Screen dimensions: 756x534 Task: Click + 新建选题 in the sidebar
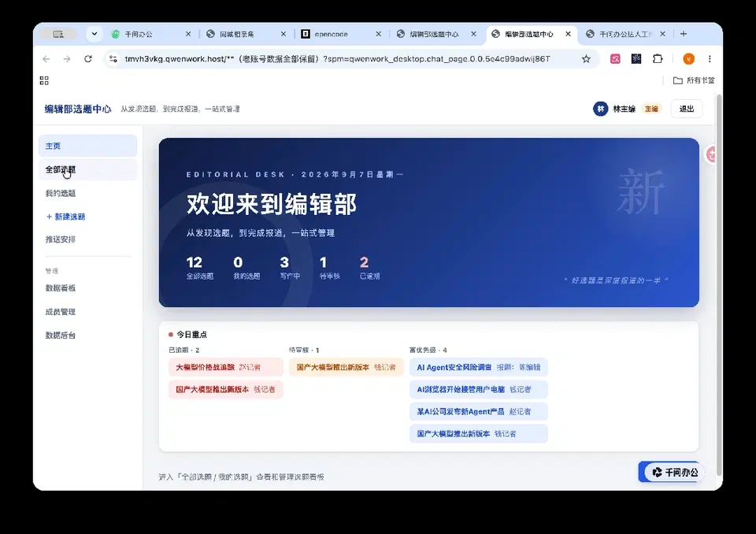point(87,217)
